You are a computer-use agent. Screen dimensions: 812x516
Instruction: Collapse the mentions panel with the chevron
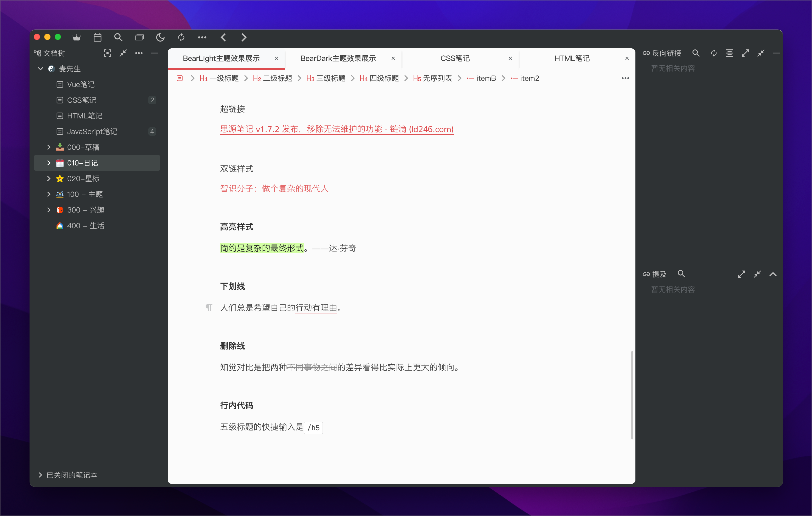click(773, 274)
